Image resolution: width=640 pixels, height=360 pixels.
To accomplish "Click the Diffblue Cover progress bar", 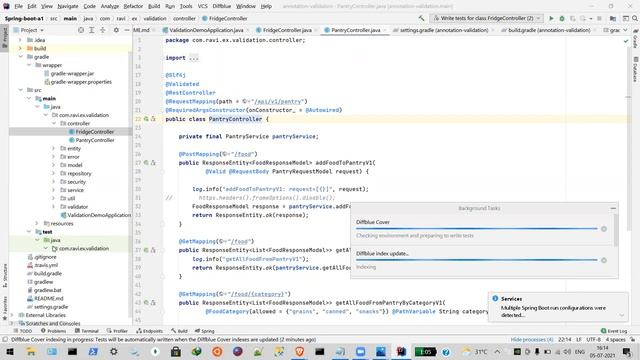I will [476, 229].
